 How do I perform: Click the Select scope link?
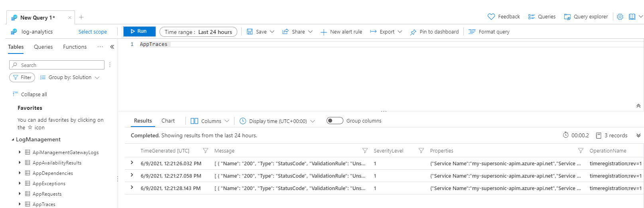point(93,32)
